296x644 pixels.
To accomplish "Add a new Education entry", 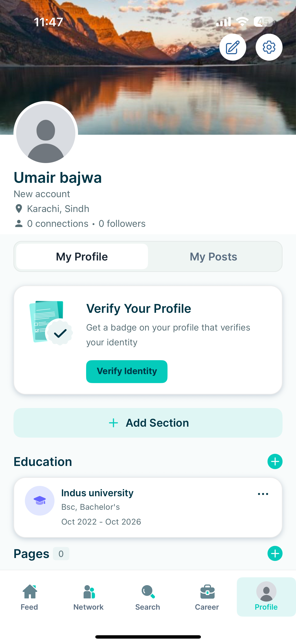I will pos(275,461).
